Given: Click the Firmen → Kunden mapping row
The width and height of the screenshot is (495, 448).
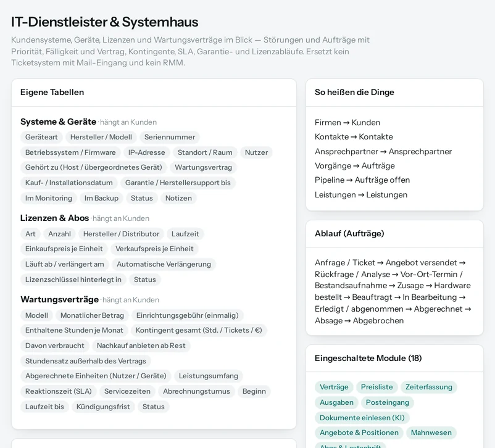Looking at the screenshot, I should (x=347, y=123).
